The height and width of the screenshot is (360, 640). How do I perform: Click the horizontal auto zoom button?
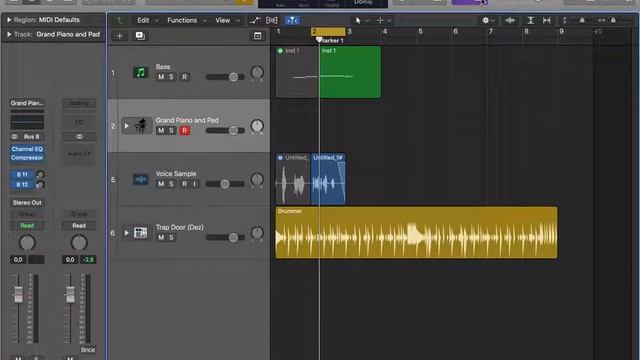(x=547, y=20)
